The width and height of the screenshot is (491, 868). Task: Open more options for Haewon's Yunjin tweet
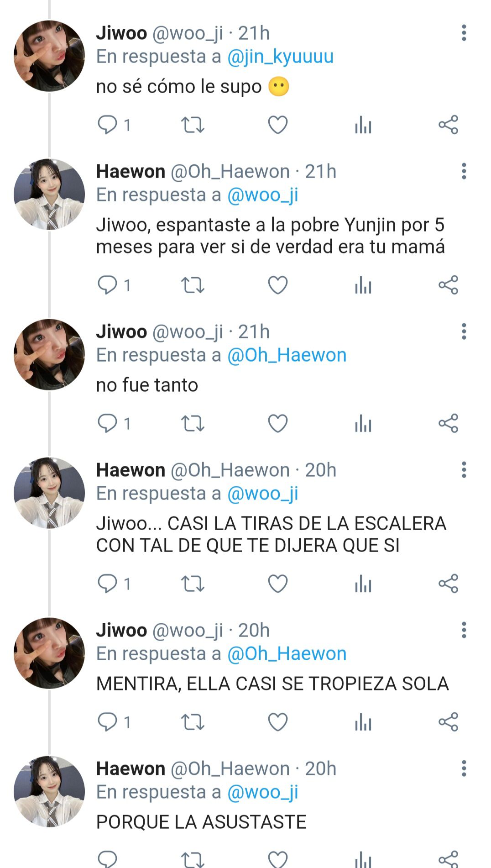464,171
